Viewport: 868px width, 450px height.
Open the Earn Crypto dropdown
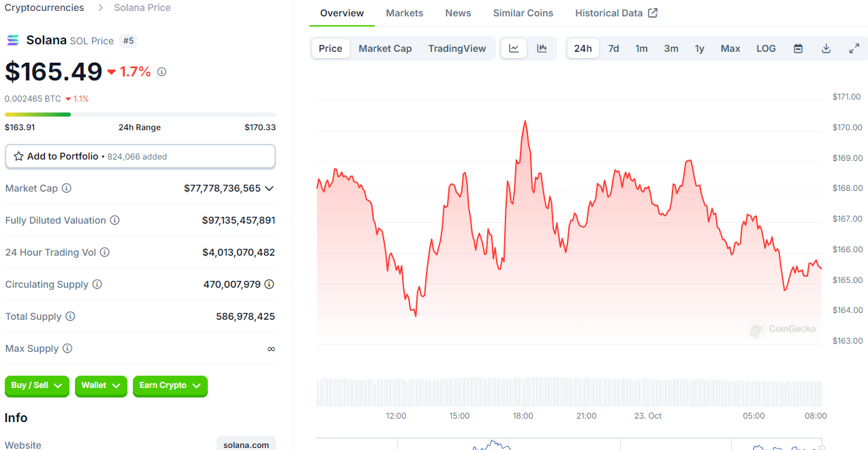coord(170,386)
